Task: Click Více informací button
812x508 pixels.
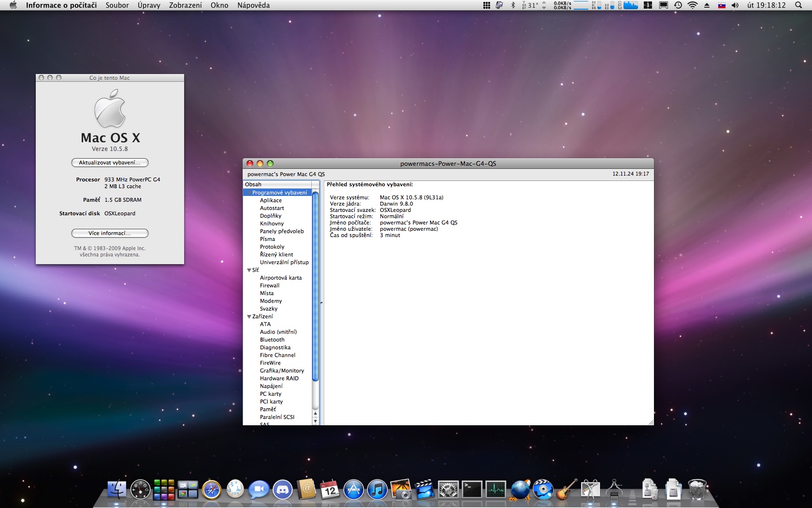Action: tap(110, 233)
